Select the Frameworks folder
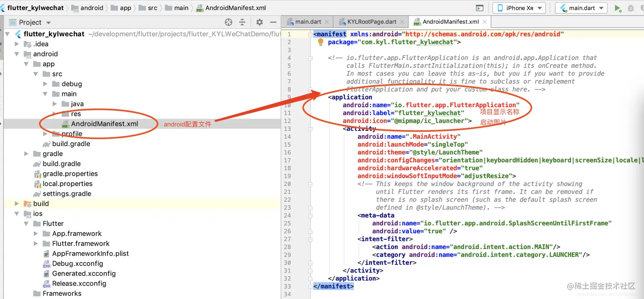Image resolution: width=644 pixels, height=299 pixels. [x=57, y=293]
